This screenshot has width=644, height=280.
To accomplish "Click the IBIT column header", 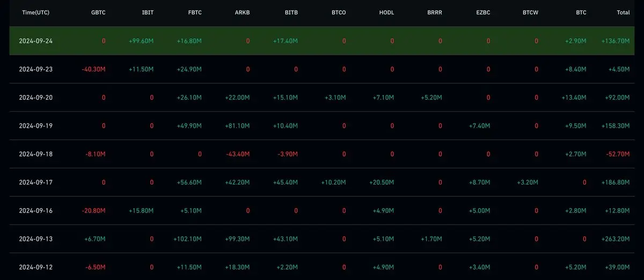I will (x=148, y=12).
